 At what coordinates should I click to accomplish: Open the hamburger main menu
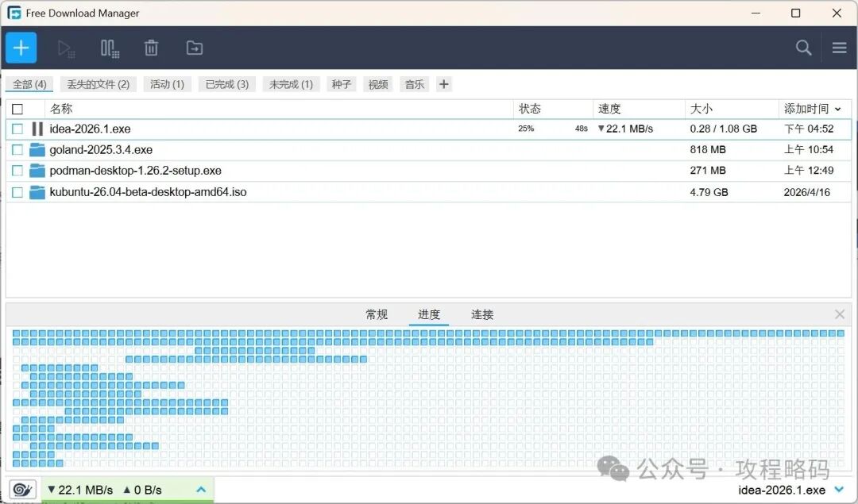pos(839,48)
